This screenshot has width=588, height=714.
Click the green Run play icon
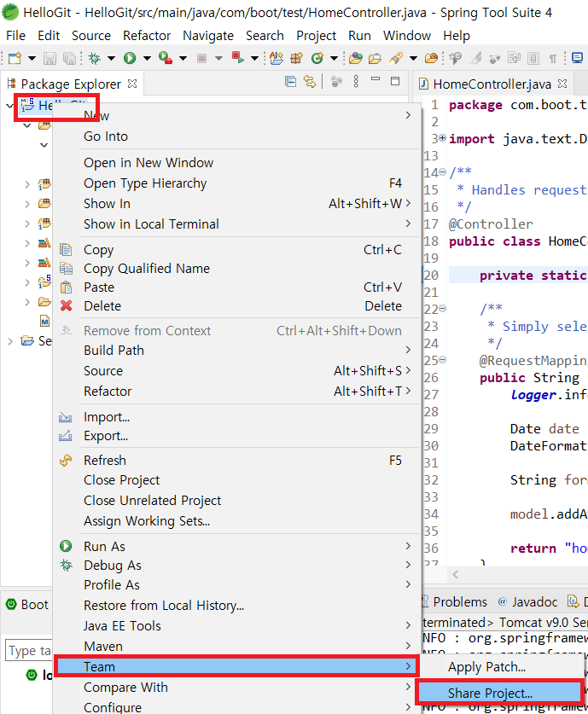(x=130, y=58)
